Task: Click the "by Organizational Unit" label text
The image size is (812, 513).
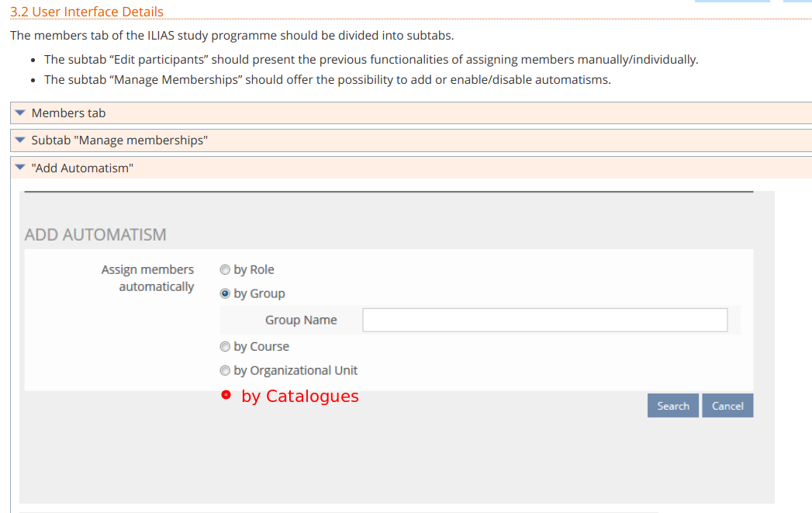Action: (295, 371)
